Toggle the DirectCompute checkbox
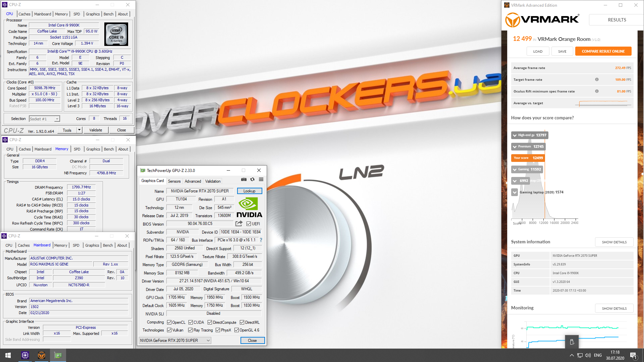The width and height of the screenshot is (644, 362). point(210,322)
